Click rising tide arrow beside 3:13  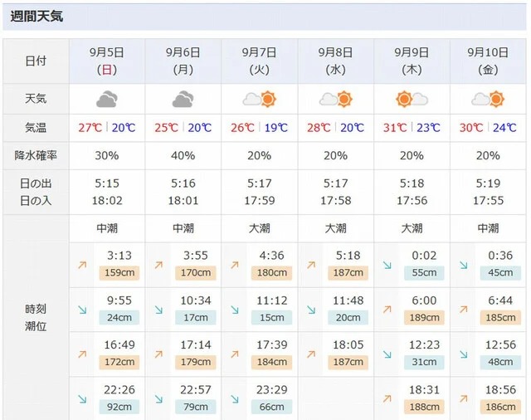point(82,265)
